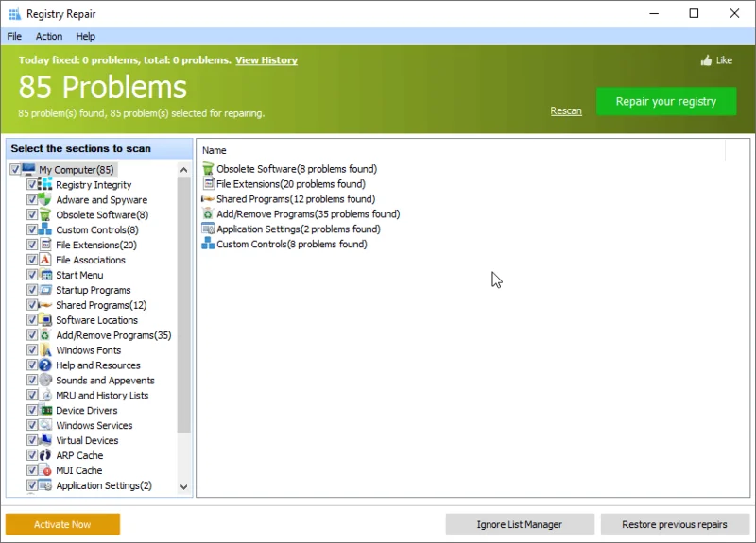Image resolution: width=756 pixels, height=543 pixels.
Task: Click the Application Settings icon in the tree
Action: click(x=45, y=485)
